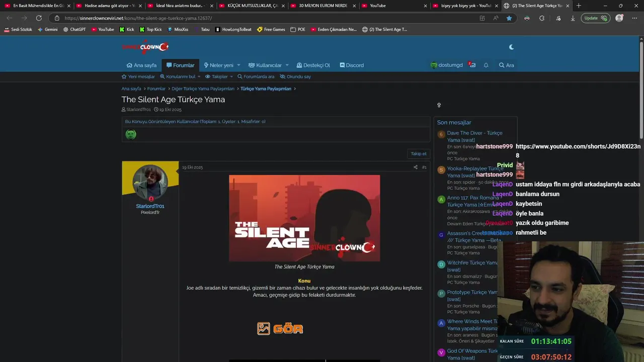Reload the page with the refresh icon

pos(39,18)
